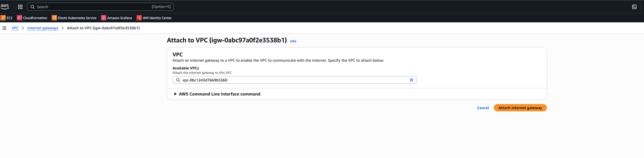
Task: Open the Info link beside heading
Action: coord(293,41)
